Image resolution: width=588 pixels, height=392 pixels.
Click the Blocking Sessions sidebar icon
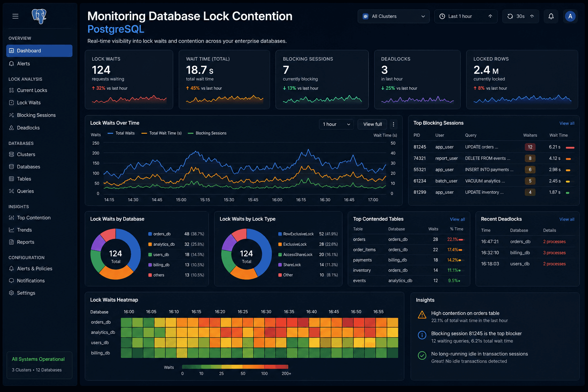(11, 115)
